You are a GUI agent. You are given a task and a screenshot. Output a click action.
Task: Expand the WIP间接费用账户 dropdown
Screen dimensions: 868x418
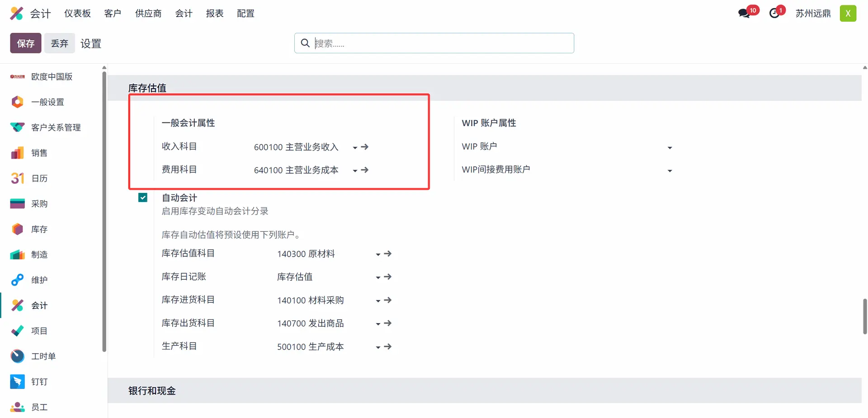click(x=670, y=171)
